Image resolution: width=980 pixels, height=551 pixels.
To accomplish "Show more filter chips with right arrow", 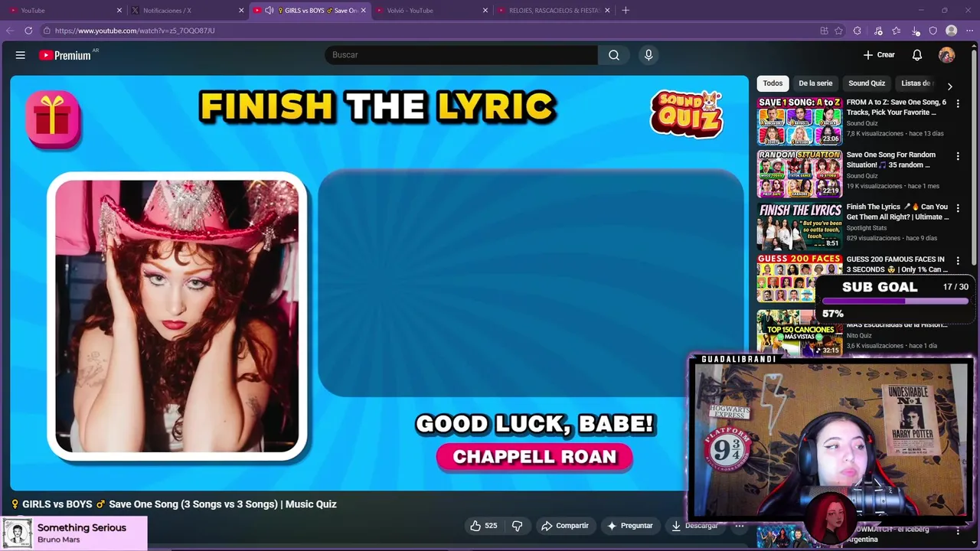I will 949,86.
